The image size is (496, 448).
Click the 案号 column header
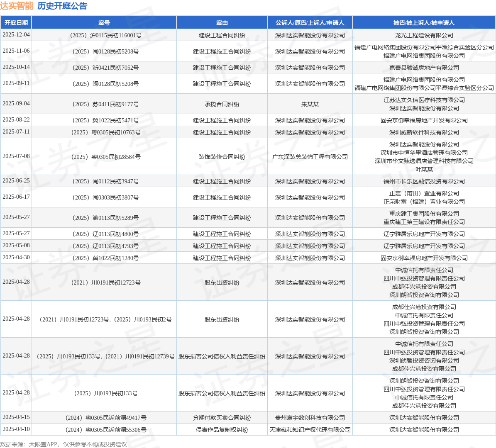[104, 23]
